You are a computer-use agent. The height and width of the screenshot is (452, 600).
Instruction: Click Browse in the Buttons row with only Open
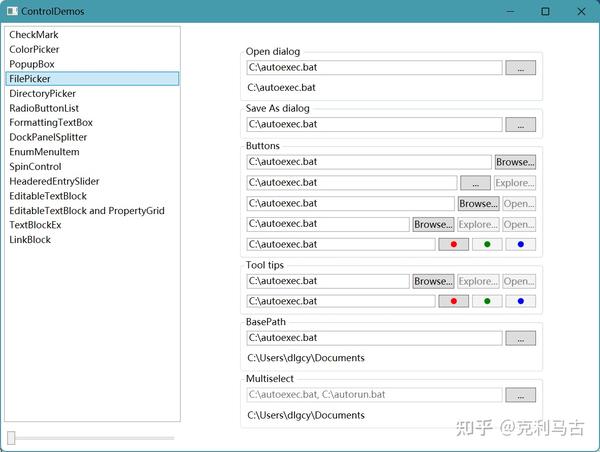point(479,204)
